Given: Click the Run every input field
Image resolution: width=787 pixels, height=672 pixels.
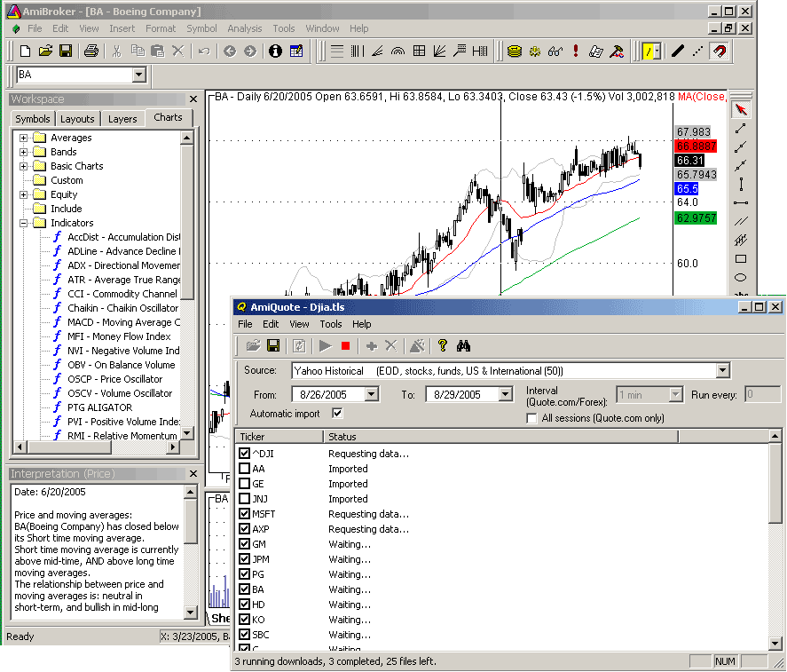Looking at the screenshot, I should (x=763, y=394).
